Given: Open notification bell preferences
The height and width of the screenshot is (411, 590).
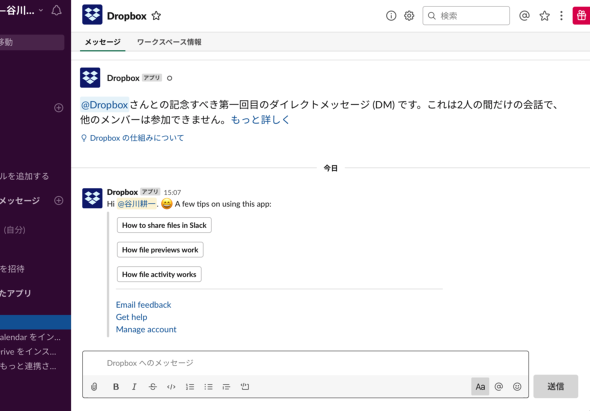Looking at the screenshot, I should click(x=56, y=10).
